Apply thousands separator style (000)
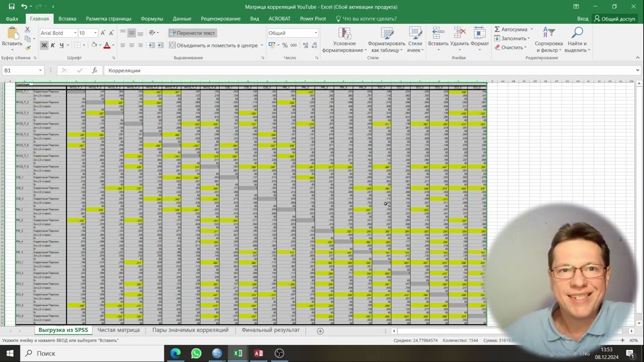Image resolution: width=644 pixels, height=362 pixels. pos(293,45)
